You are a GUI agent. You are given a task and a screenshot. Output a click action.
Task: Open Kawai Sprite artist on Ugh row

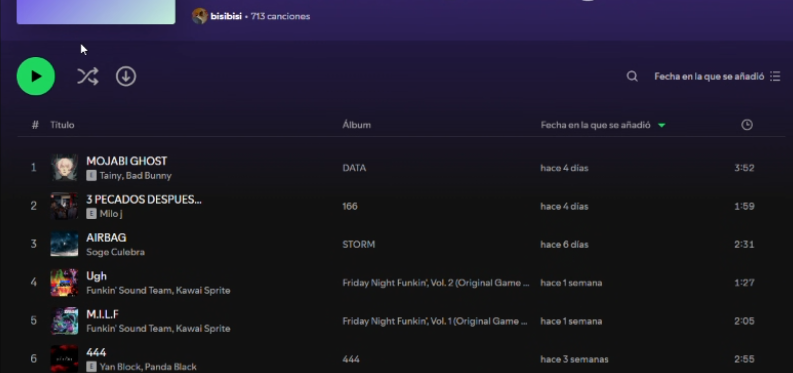click(202, 291)
